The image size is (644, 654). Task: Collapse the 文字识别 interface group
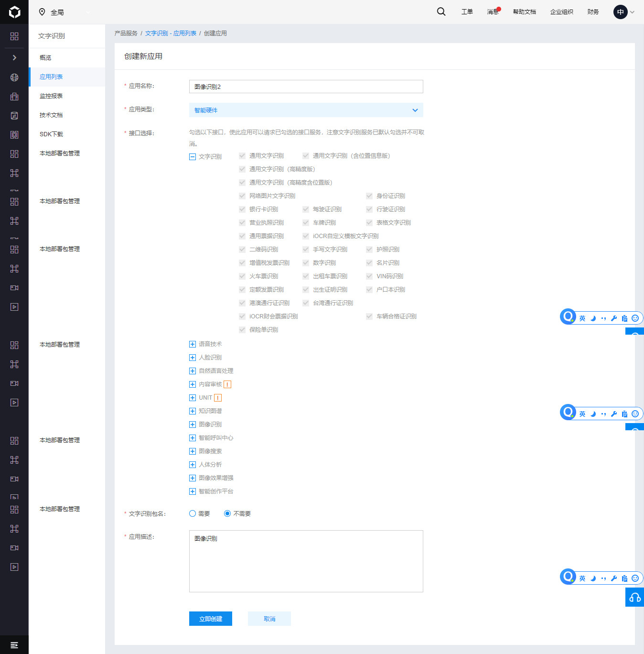tap(193, 157)
